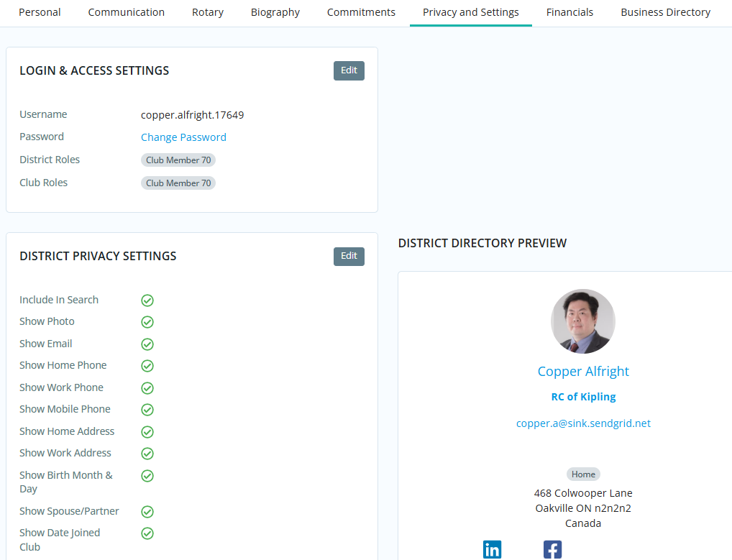Image resolution: width=732 pixels, height=560 pixels.
Task: Click the Canada country line
Action: [583, 523]
